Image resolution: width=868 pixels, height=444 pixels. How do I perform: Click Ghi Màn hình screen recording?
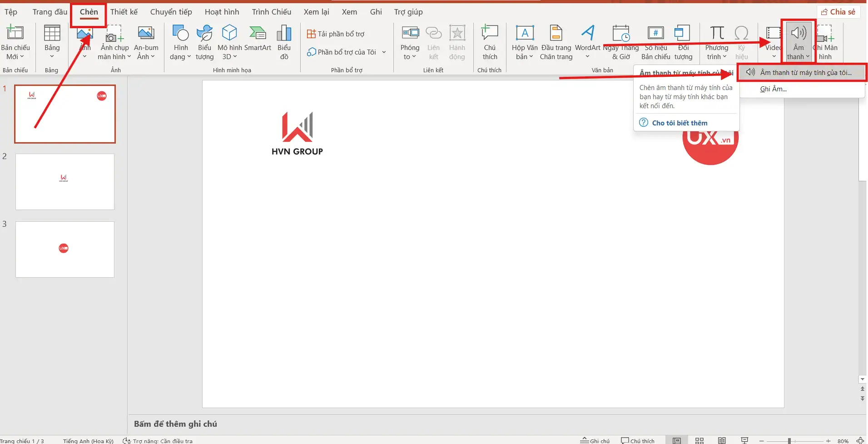click(x=825, y=43)
